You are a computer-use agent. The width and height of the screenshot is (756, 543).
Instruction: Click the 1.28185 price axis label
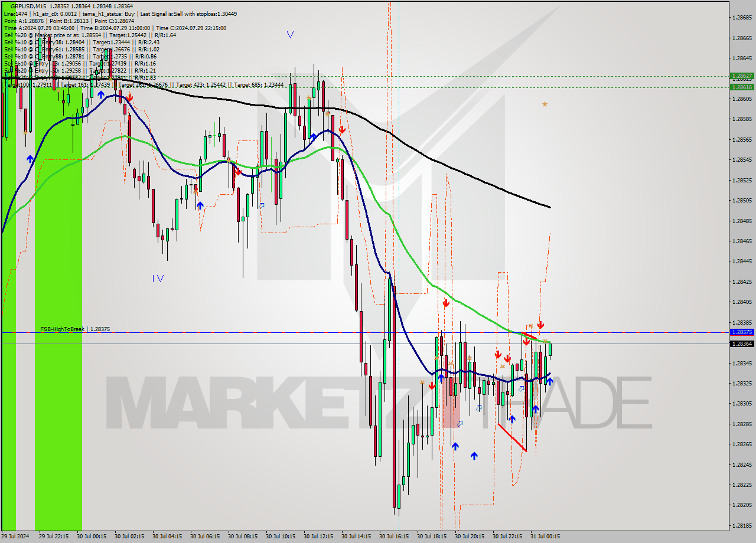[742, 525]
